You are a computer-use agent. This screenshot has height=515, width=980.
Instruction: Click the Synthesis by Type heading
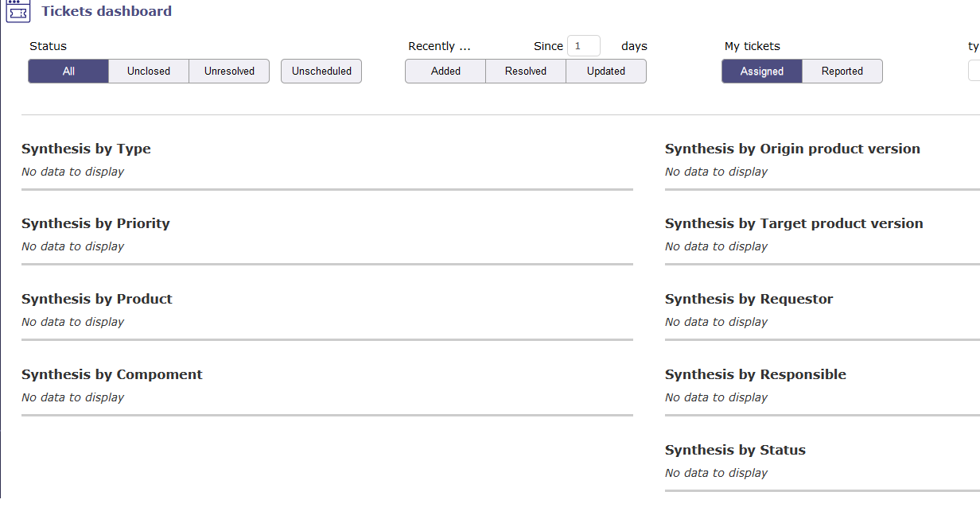[86, 149]
